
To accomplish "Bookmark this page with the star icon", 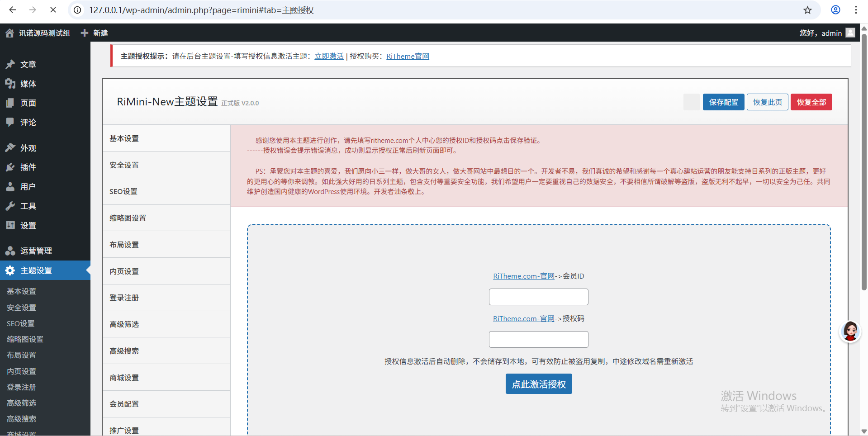I will click(807, 10).
